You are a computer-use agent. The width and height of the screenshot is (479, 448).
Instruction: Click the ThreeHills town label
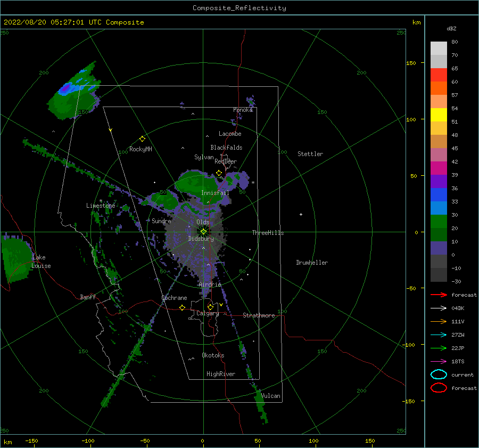[x=268, y=233]
